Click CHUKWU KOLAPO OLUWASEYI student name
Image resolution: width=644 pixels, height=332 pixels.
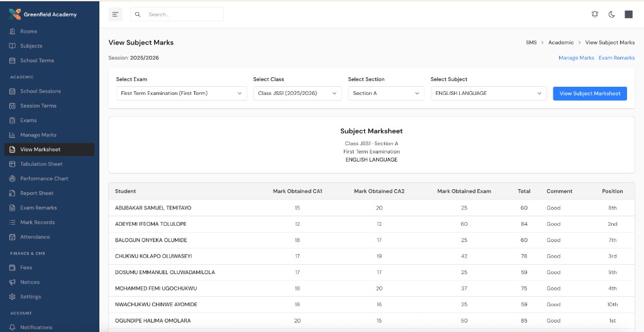(x=153, y=256)
